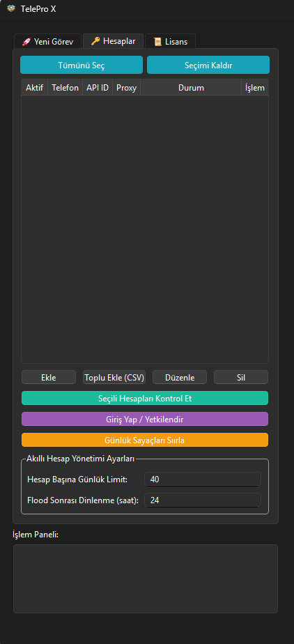Screen dimensions: 294x644
Task: Click the scroll icon on Lisans tab
Action: click(x=157, y=42)
